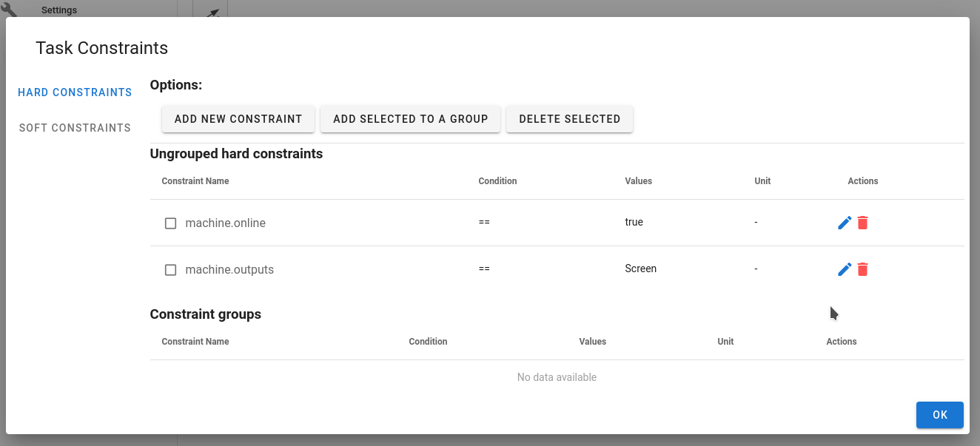Click ADD SELECTED TO A GROUP
Screen dimensions: 980x446
[410, 118]
